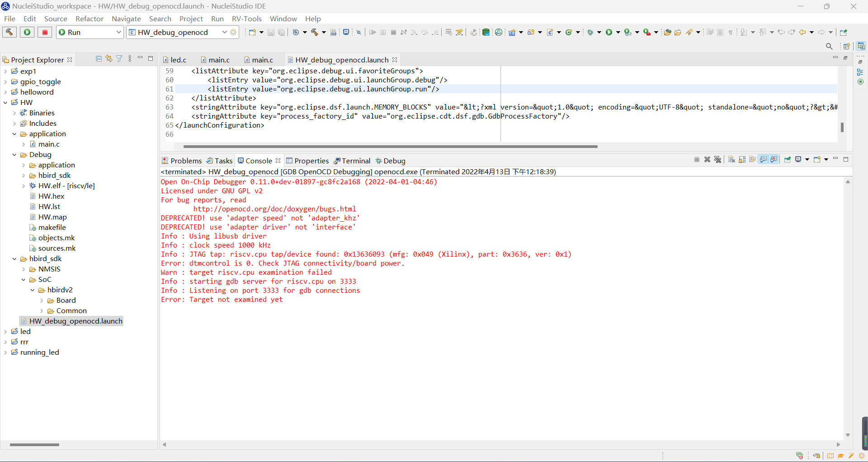Click the Clear Console icon
The width and height of the screenshot is (868, 462).
coord(731,160)
